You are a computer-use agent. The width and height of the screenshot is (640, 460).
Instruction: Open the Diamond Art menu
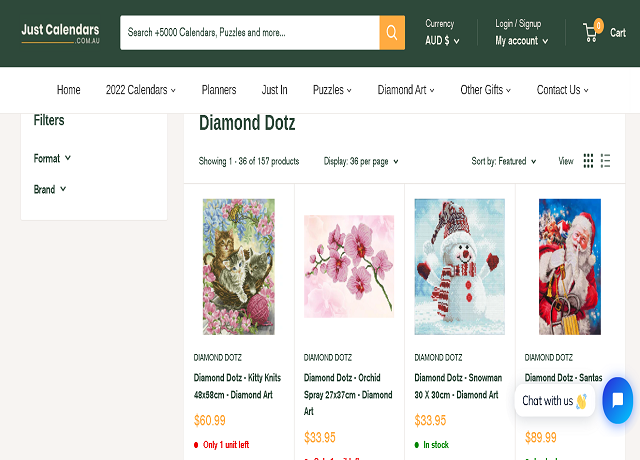click(406, 90)
